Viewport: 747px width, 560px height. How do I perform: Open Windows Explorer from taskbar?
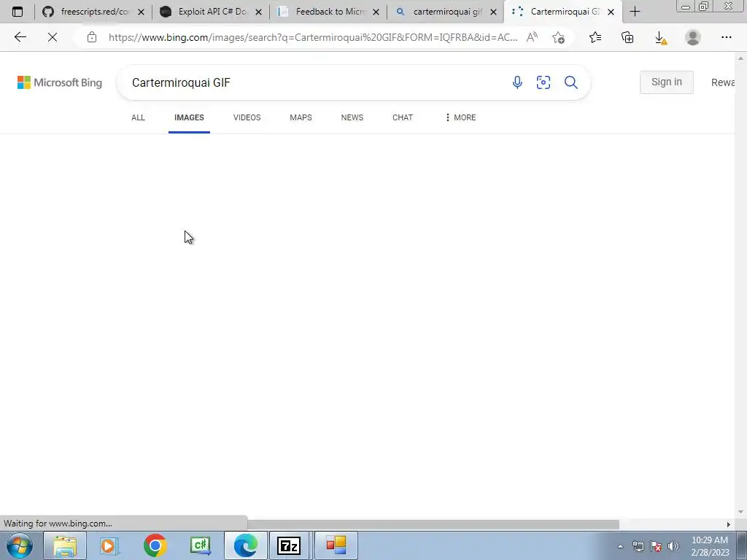click(x=65, y=545)
